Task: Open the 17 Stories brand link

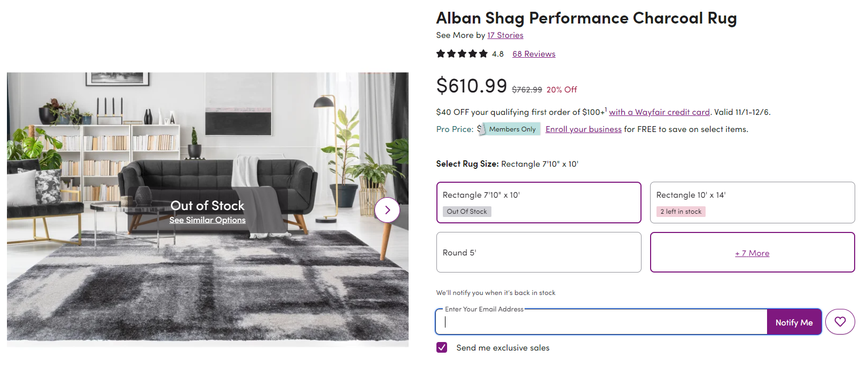Action: pos(505,35)
